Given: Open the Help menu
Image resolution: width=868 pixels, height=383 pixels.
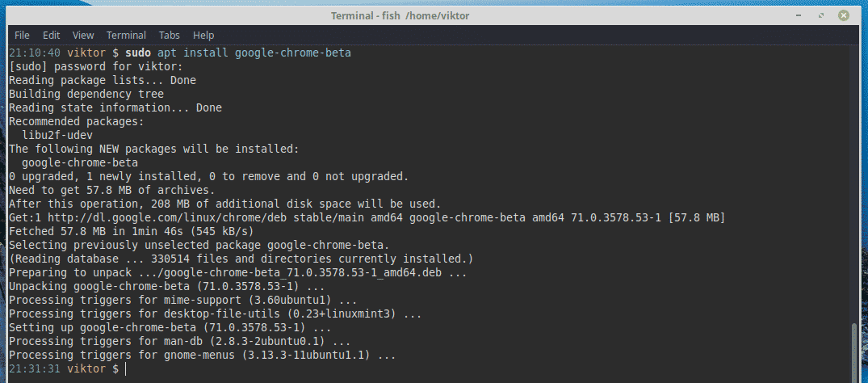Looking at the screenshot, I should (x=203, y=35).
